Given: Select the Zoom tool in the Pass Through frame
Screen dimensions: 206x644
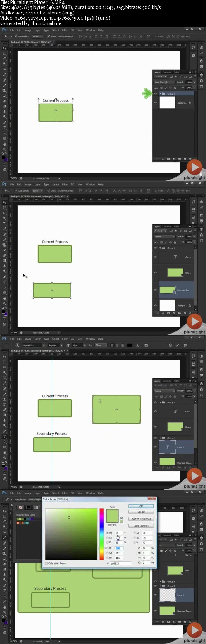Looking at the screenshot, I should (5, 149).
